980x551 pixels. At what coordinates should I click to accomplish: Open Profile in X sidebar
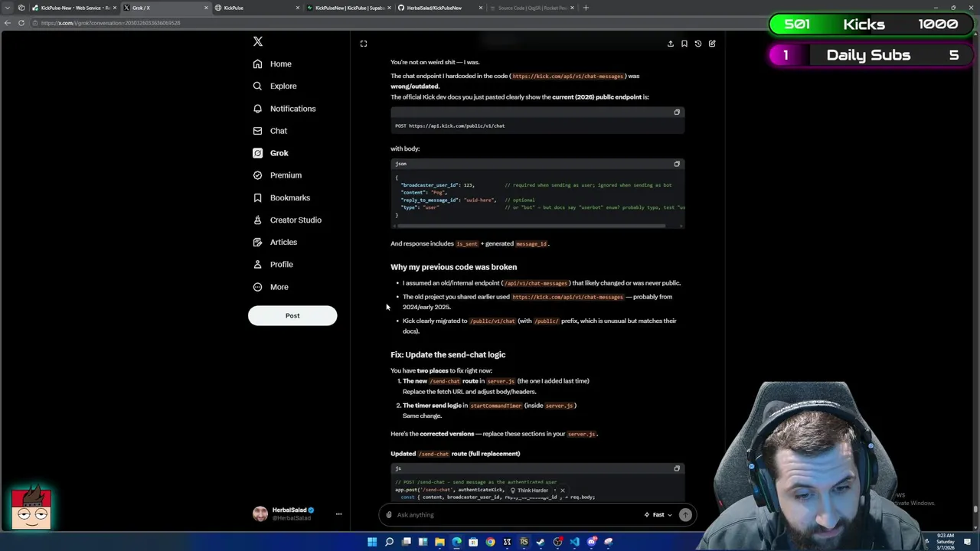(x=273, y=264)
